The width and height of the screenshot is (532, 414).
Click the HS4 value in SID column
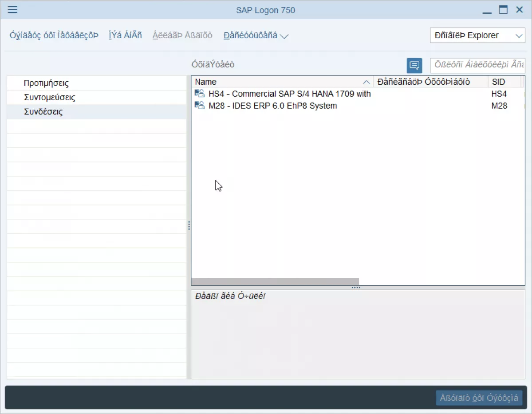(x=499, y=94)
